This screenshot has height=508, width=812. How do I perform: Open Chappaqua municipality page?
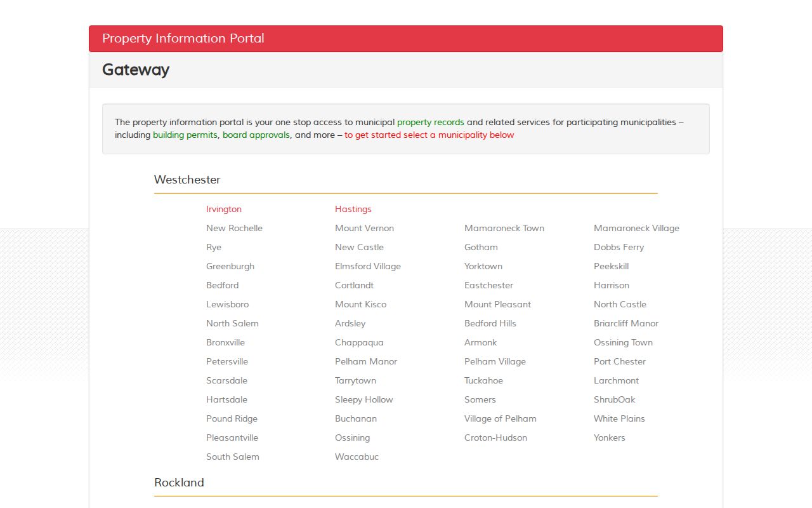click(359, 342)
